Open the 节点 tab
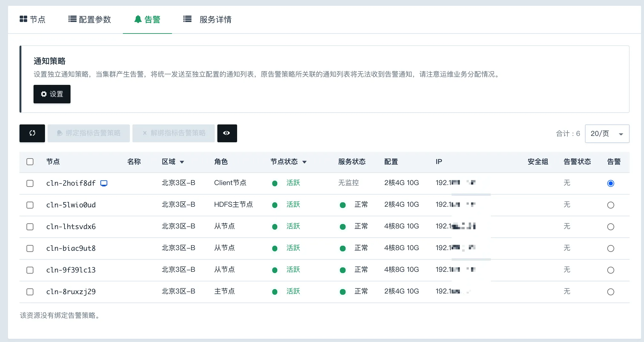 33,19
